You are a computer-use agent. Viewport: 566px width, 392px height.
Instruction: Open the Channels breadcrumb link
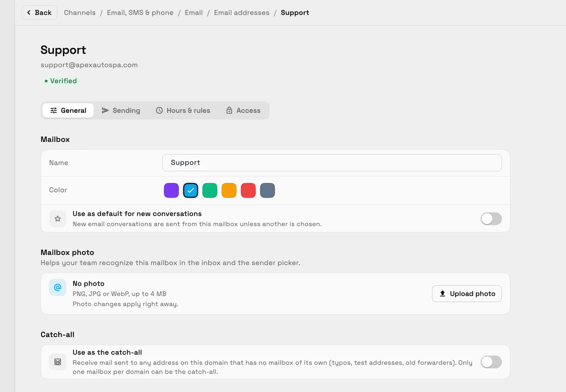coord(80,13)
